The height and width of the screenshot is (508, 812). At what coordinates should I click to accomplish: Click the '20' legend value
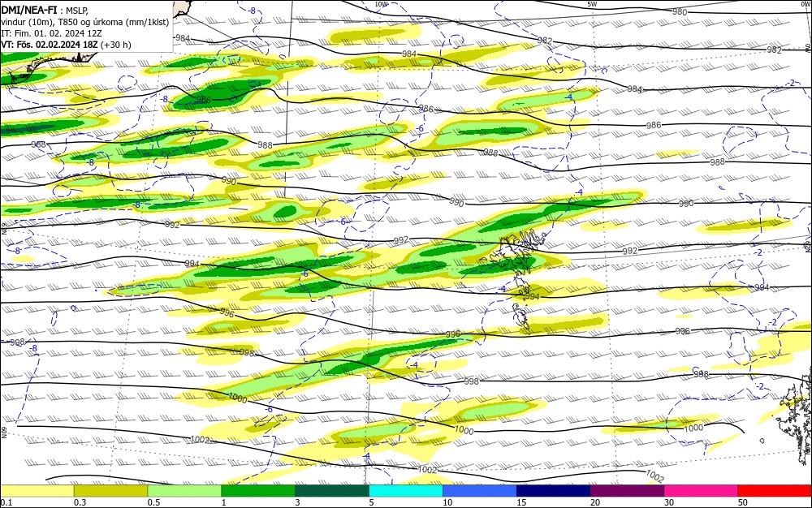click(x=595, y=502)
